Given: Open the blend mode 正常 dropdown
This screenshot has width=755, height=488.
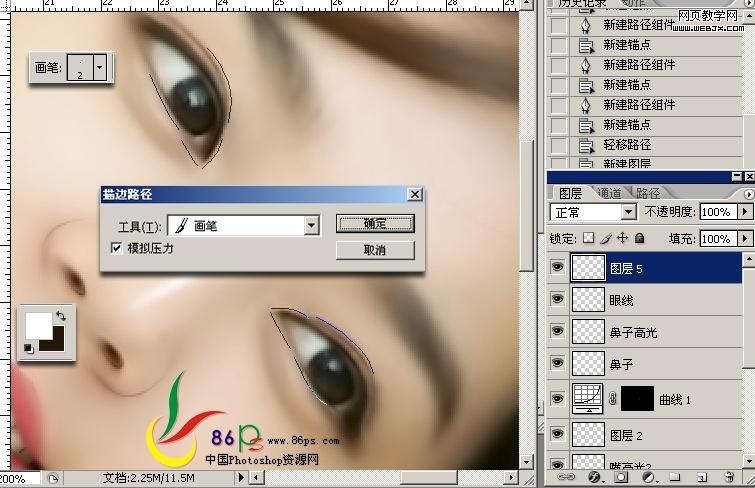Looking at the screenshot, I should click(x=628, y=212).
